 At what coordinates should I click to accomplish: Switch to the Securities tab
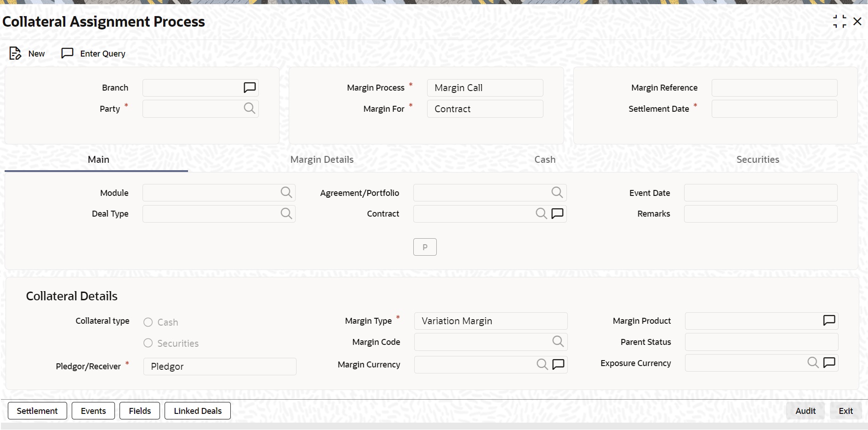click(758, 159)
